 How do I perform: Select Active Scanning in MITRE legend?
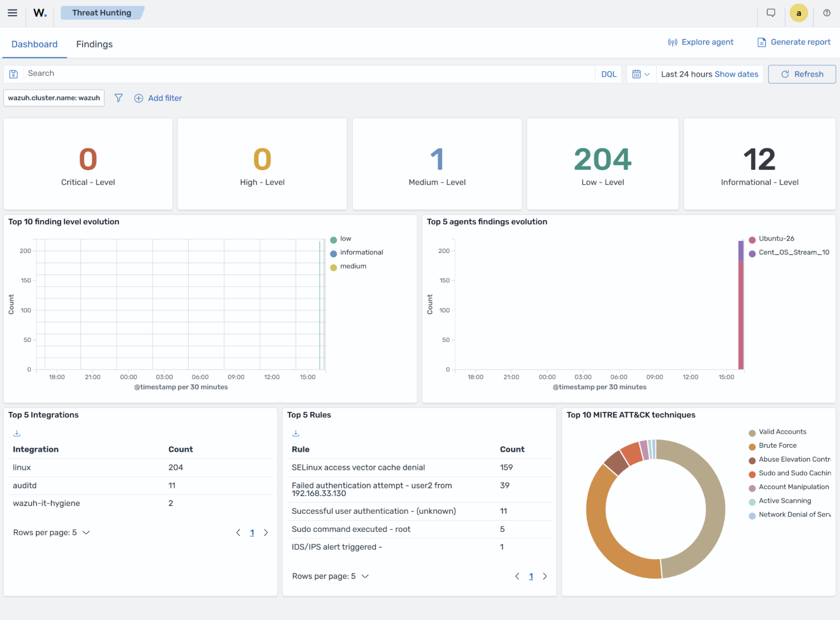[780, 501]
